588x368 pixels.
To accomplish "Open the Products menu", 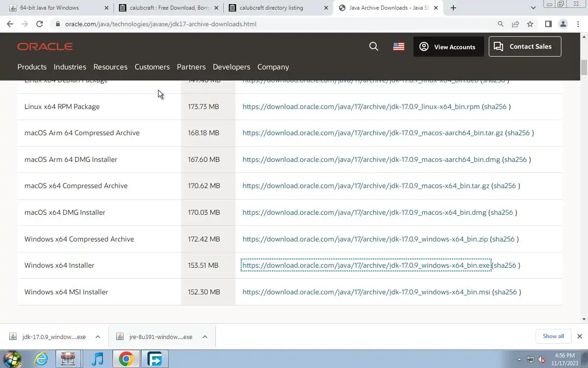I will (x=32, y=67).
